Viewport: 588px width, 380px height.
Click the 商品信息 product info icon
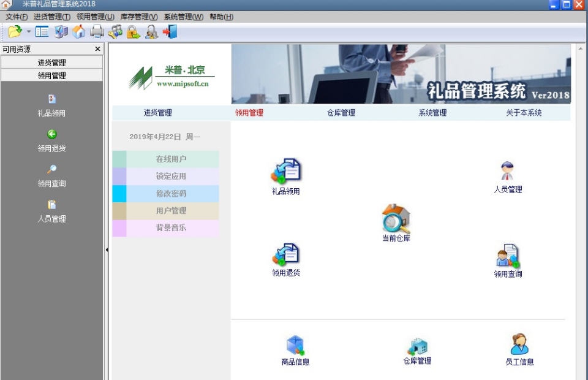point(296,346)
